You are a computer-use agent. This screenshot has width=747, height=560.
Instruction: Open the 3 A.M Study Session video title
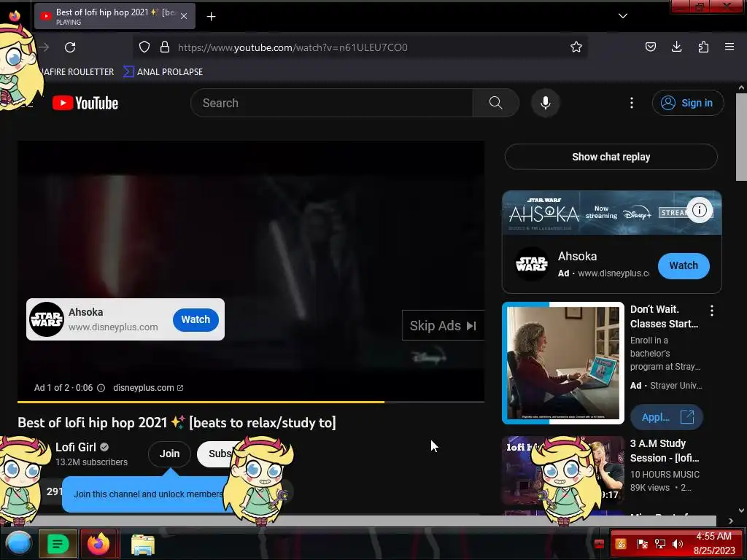tap(665, 451)
